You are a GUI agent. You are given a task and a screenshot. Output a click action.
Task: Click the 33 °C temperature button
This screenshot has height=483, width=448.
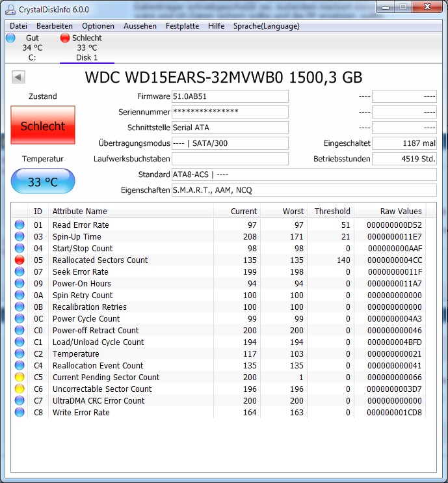pos(43,181)
